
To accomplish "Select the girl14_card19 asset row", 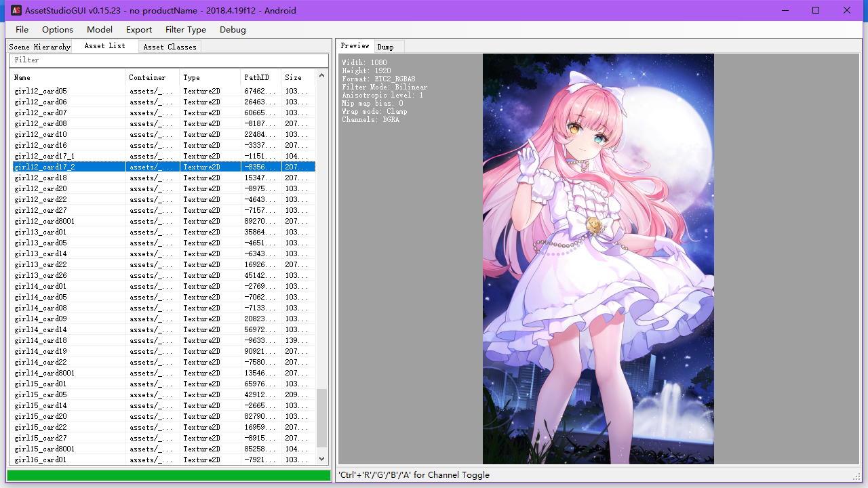I will [163, 351].
